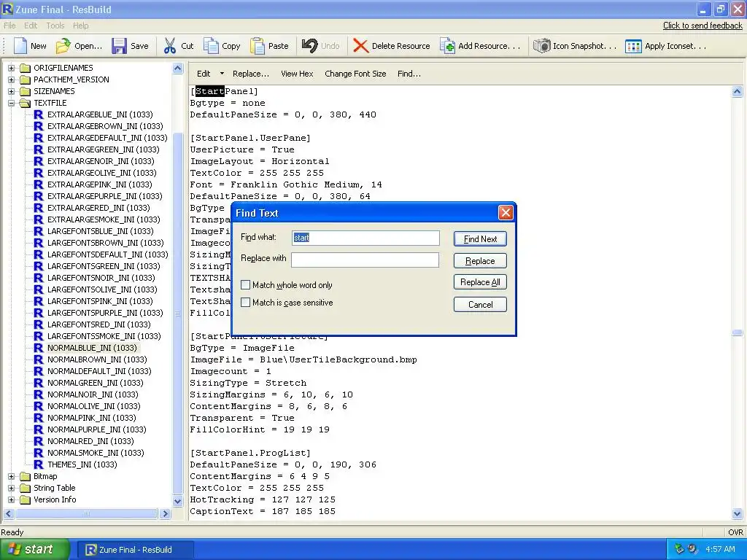
Task: Select NORMALDEFAULT_INI (1033) in the tree
Action: [99, 371]
